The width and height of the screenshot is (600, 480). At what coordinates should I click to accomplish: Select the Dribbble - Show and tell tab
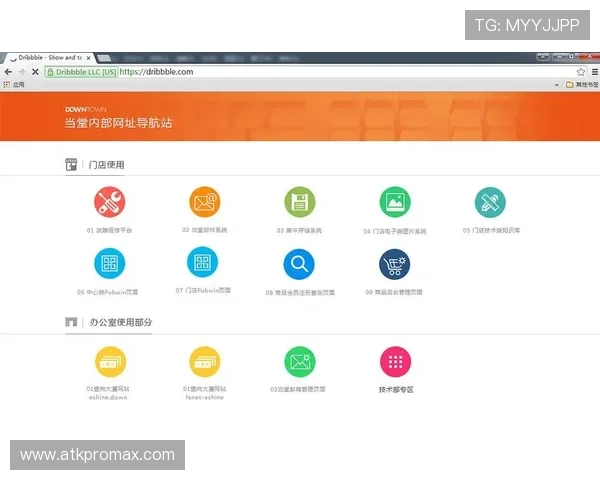pyautogui.click(x=48, y=58)
